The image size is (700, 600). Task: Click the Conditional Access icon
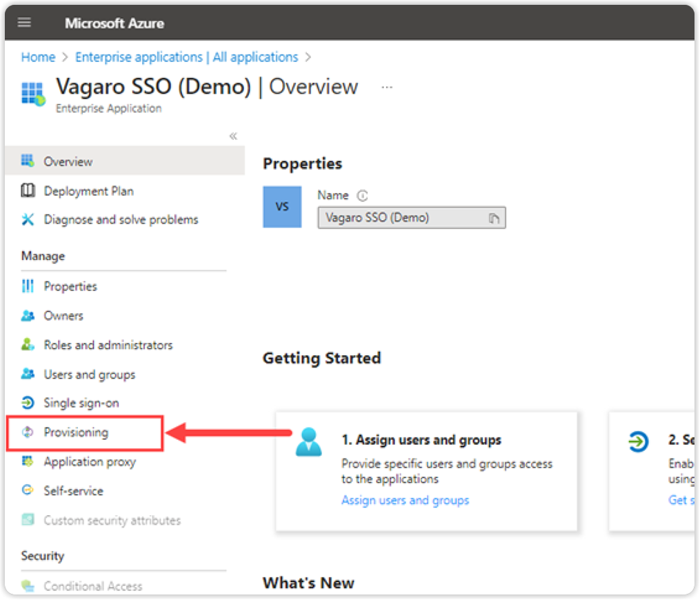click(28, 586)
